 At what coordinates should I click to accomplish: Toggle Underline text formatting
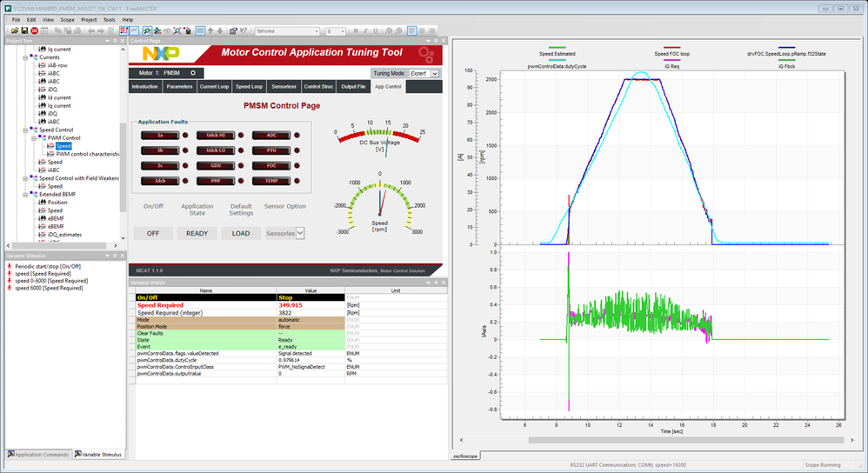tap(376, 31)
